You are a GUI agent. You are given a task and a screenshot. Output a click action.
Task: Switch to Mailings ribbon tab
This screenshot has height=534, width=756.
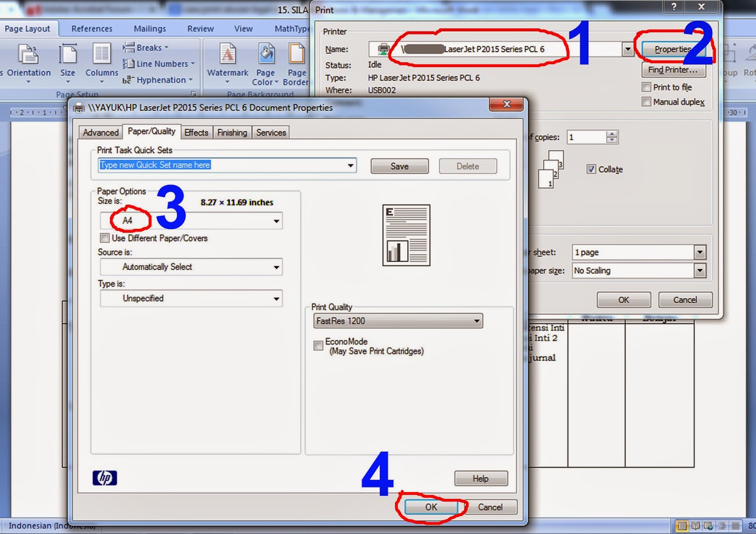(x=150, y=29)
